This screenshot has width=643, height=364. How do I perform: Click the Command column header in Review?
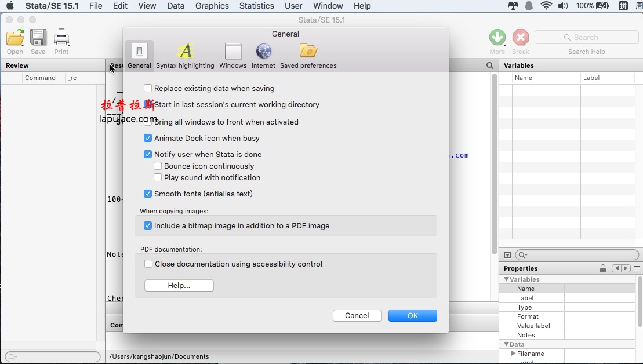(43, 78)
